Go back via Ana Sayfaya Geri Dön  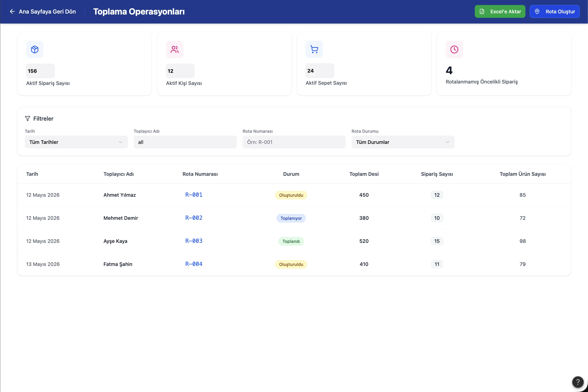click(43, 11)
